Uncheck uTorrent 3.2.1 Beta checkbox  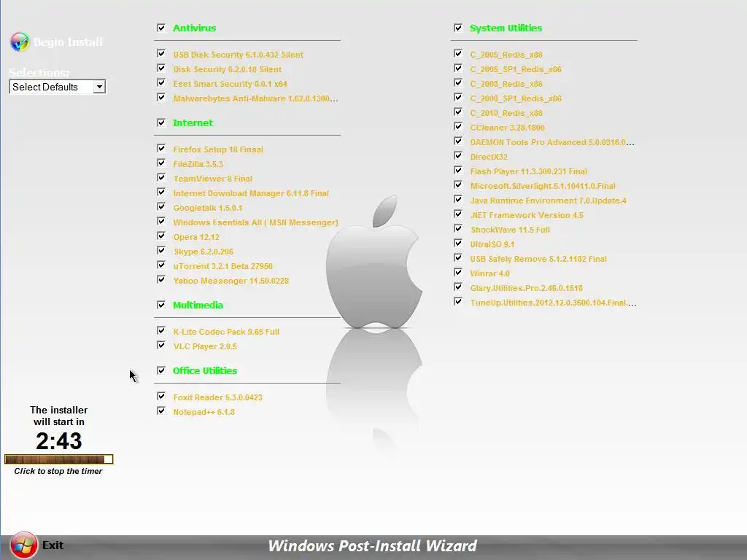(161, 265)
